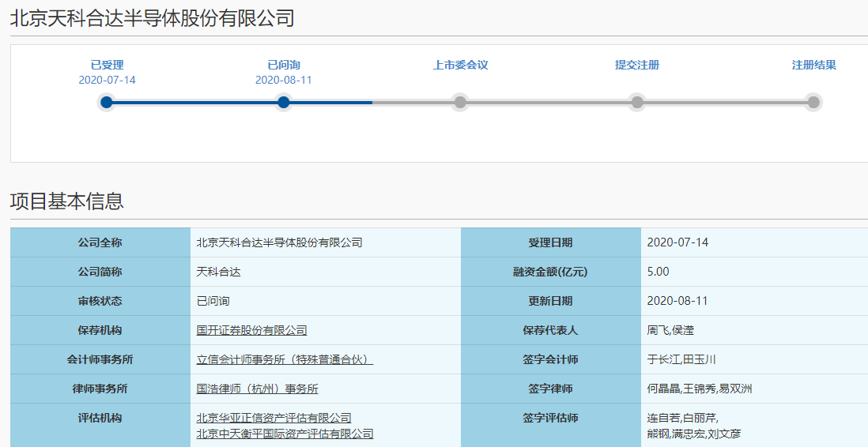
Task: Click the 项目基本信息 section heading
Action: click(x=67, y=201)
